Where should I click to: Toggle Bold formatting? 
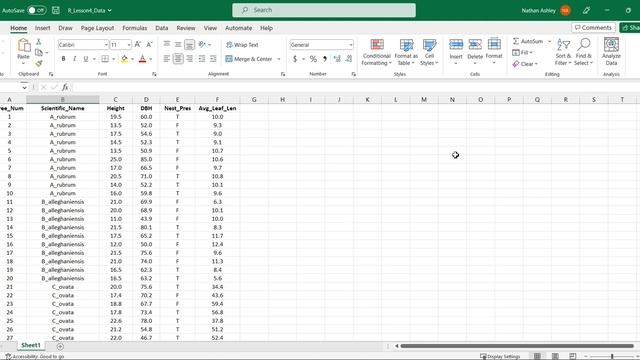[63, 59]
